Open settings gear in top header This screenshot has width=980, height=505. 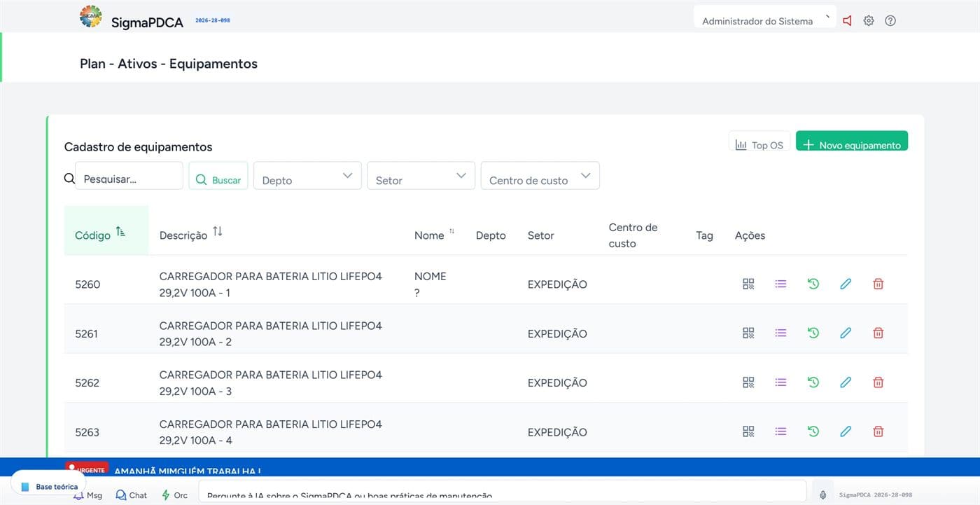coord(869,21)
